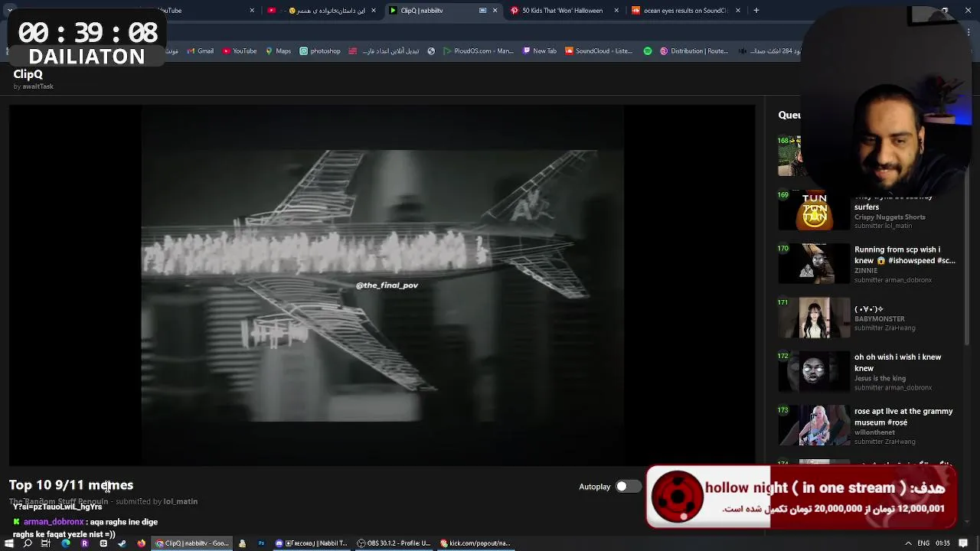Open the notifications center icon
The height and width of the screenshot is (551, 980).
click(x=964, y=543)
